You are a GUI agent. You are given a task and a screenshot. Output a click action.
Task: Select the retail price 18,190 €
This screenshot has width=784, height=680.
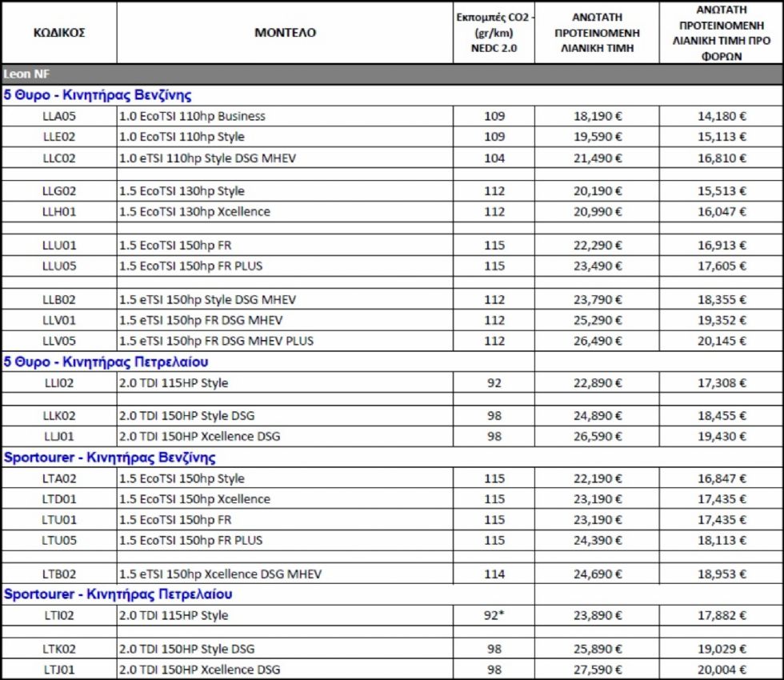coord(598,116)
